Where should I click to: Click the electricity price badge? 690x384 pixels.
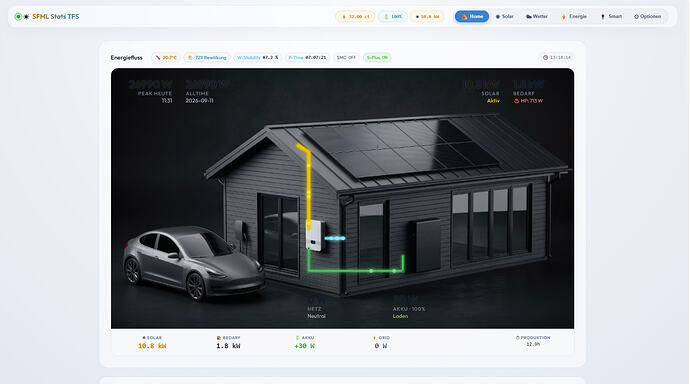(355, 17)
